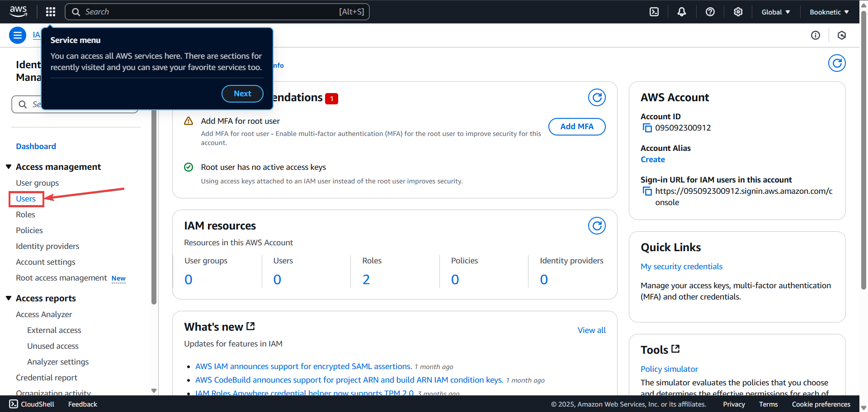This screenshot has width=868, height=412.
Task: Refresh the whole IAM dashboard
Action: click(x=837, y=63)
